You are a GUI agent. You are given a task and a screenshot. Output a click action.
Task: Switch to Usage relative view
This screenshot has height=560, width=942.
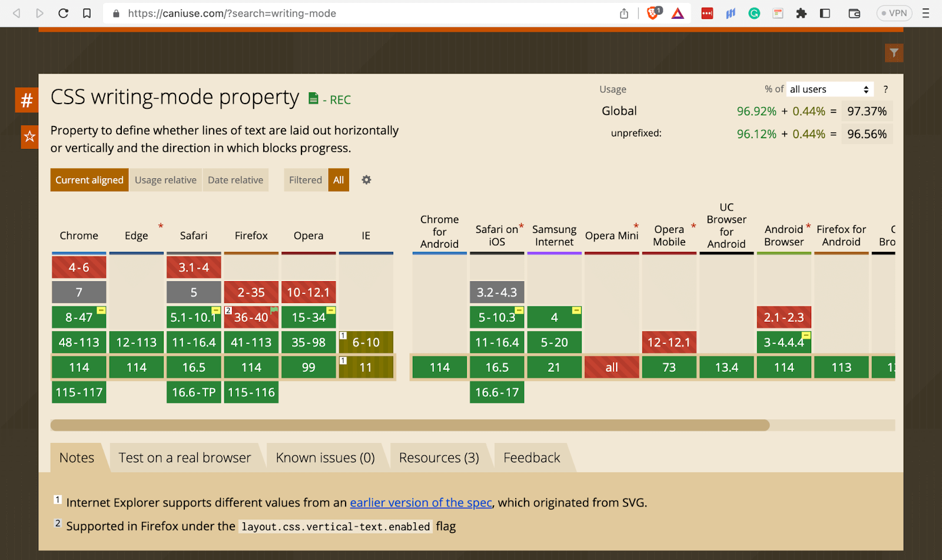point(165,180)
